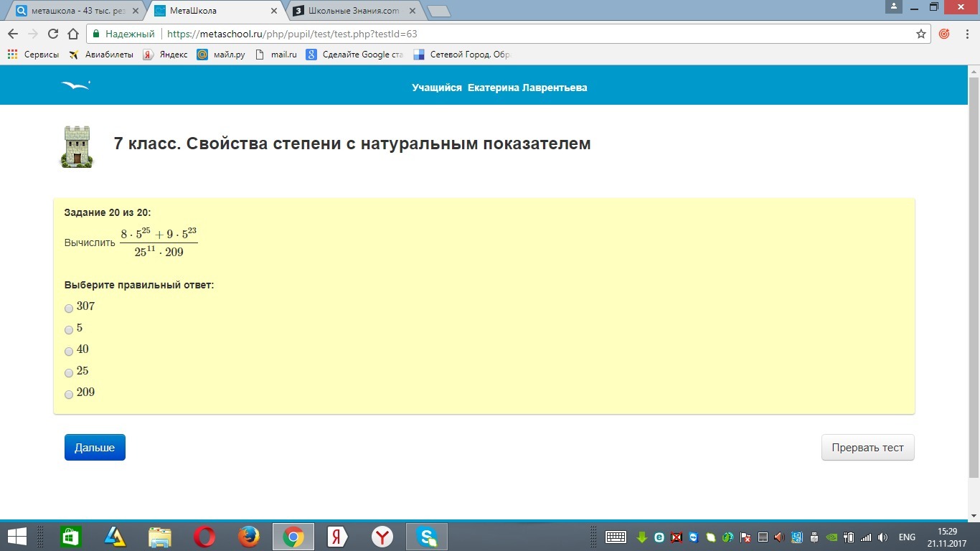
Task: Click the MetaSchool bird logo
Action: tap(75, 86)
